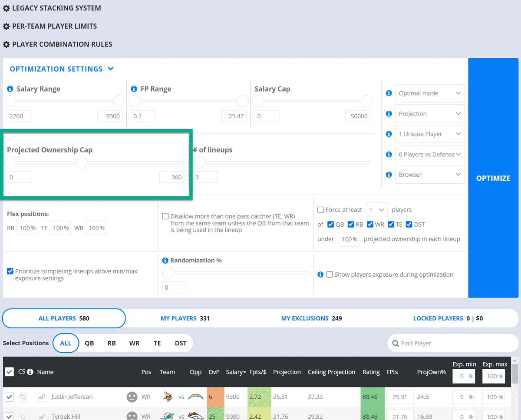Click CS icon in Tyreek Hill row
The width and height of the screenshot is (521, 420).
pos(23,416)
